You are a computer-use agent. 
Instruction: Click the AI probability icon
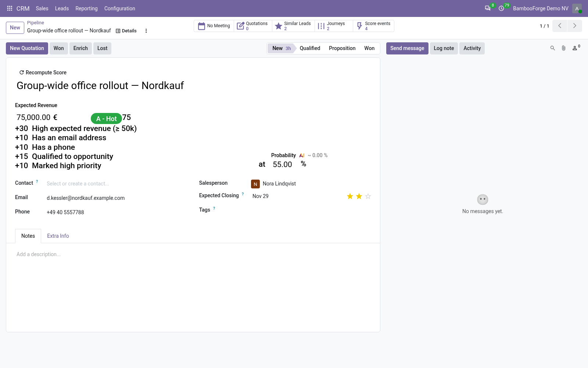point(302,155)
